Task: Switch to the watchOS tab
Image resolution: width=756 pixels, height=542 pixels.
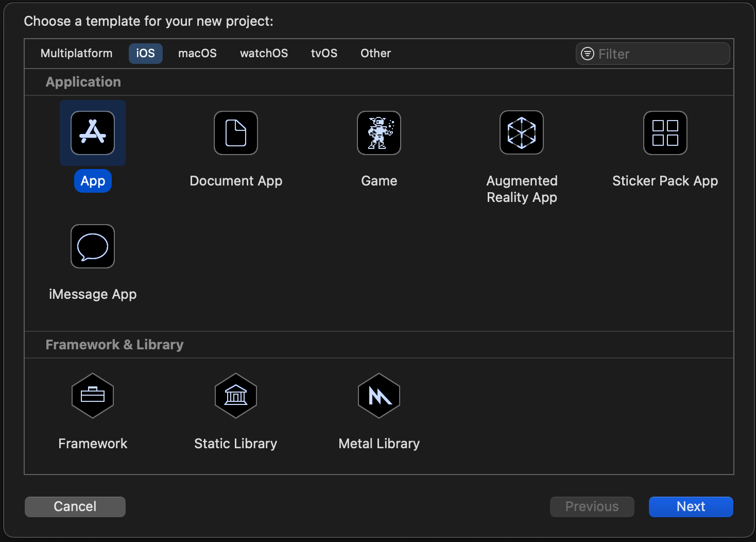Action: point(264,53)
